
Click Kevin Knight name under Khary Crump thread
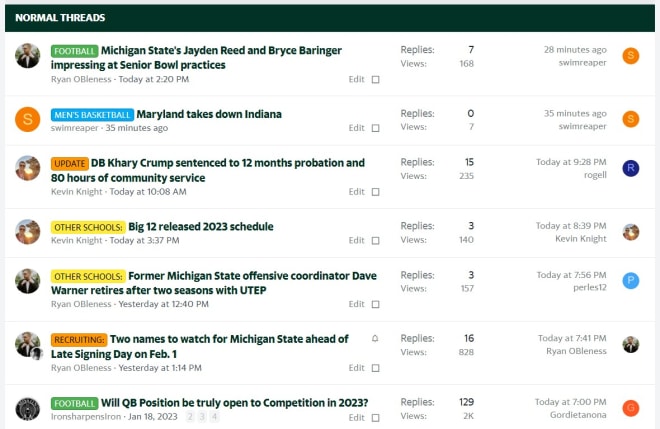77,192
